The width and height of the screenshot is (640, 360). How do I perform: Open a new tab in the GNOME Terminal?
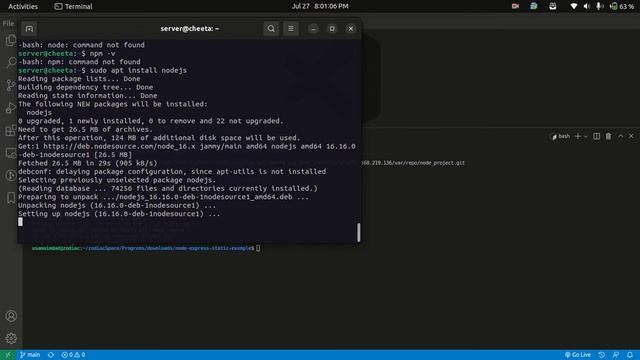[29, 29]
